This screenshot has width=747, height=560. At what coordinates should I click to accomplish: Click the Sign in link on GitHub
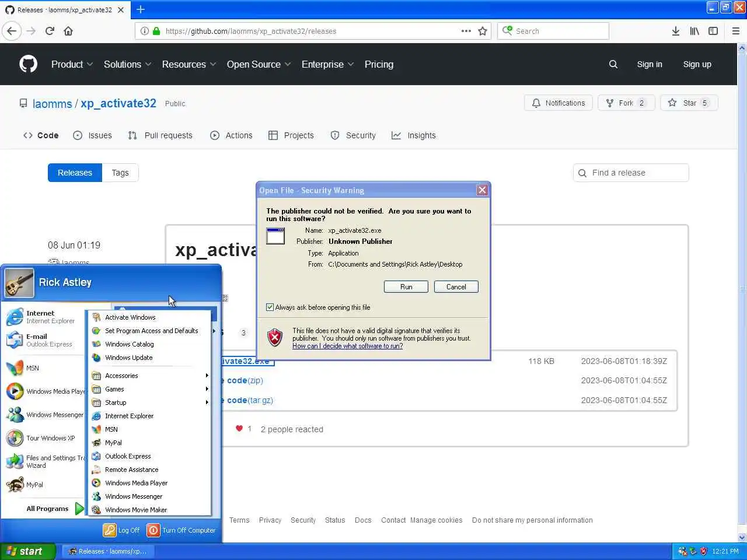(650, 64)
